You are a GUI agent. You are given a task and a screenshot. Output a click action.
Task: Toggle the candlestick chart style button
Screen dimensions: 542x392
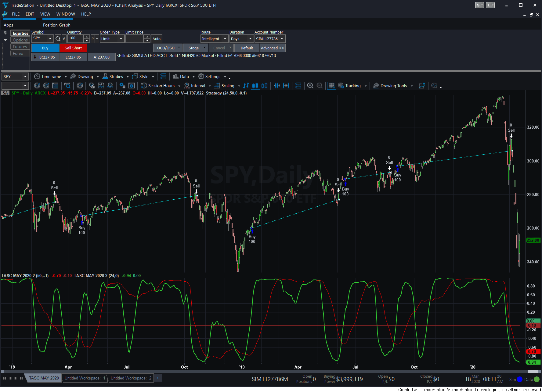tap(255, 86)
